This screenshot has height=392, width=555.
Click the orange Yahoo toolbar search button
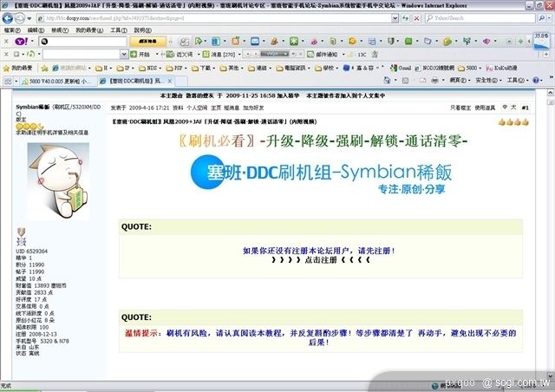tap(147, 42)
